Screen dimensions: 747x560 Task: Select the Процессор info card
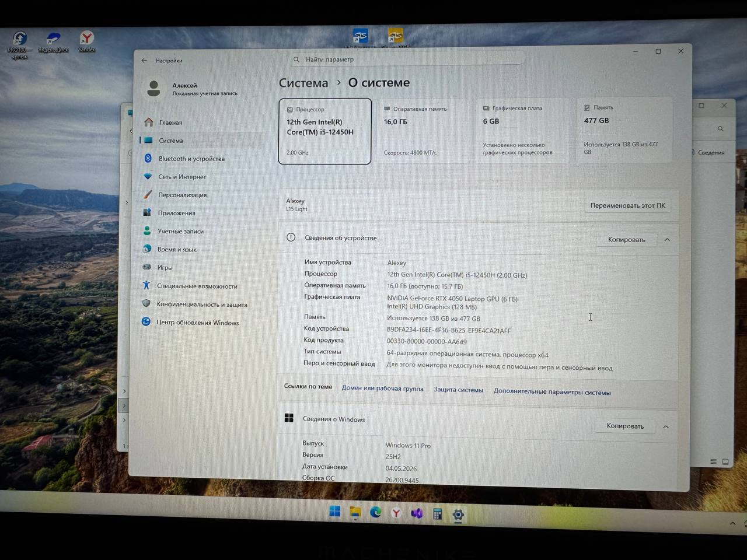click(x=325, y=131)
